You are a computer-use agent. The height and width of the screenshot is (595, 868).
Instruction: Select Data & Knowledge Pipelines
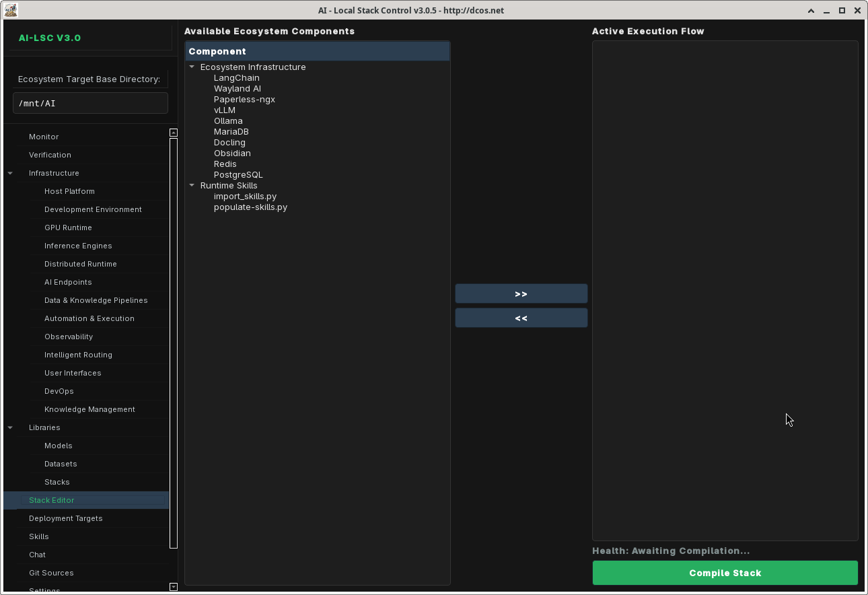(96, 300)
